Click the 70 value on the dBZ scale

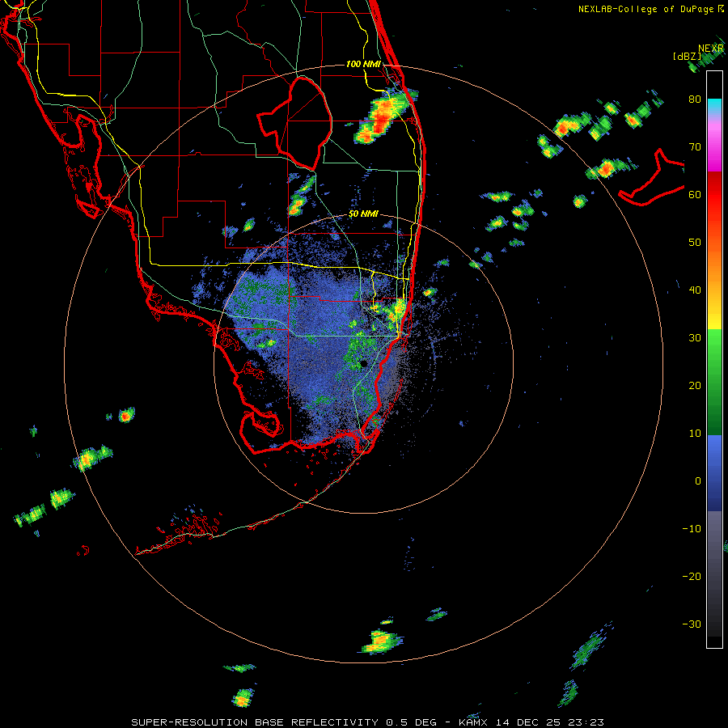[x=695, y=147]
